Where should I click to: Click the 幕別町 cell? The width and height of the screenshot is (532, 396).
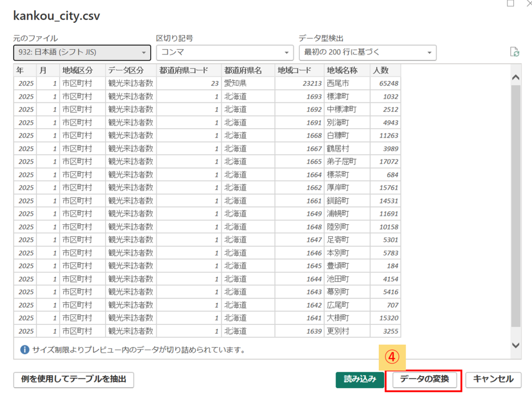click(x=347, y=292)
